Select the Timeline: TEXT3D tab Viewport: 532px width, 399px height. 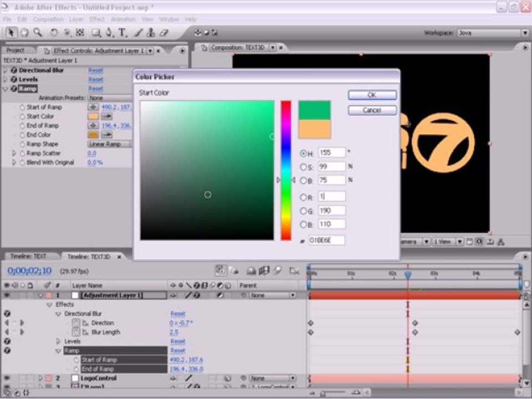[x=89, y=257]
